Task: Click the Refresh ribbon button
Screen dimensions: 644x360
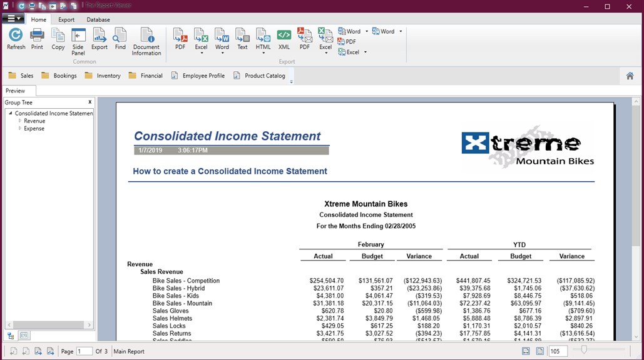Action: pyautogui.click(x=16, y=39)
